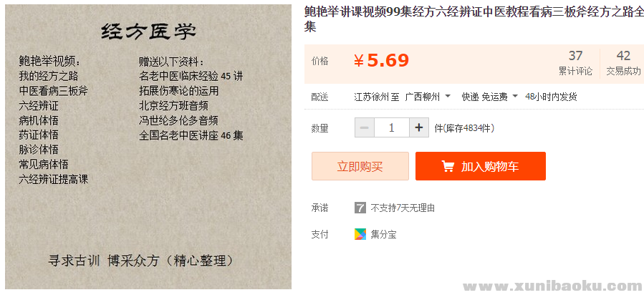Select the 不支持7天无理由 text
The height and width of the screenshot is (295, 644).
tap(403, 208)
